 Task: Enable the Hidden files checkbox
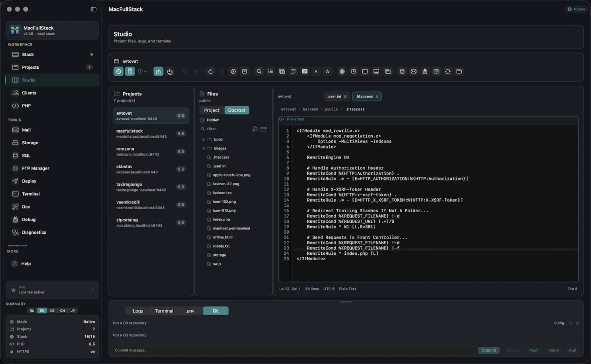coord(202,120)
